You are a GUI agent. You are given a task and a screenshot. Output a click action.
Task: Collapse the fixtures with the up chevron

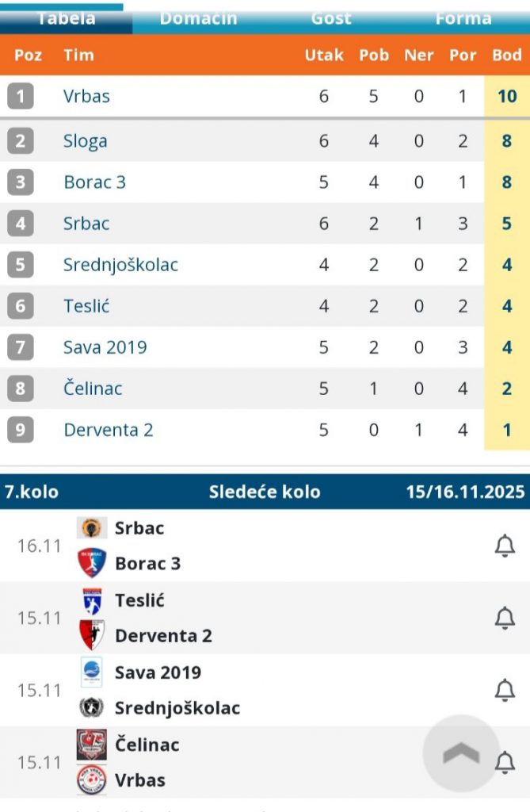pos(460,752)
